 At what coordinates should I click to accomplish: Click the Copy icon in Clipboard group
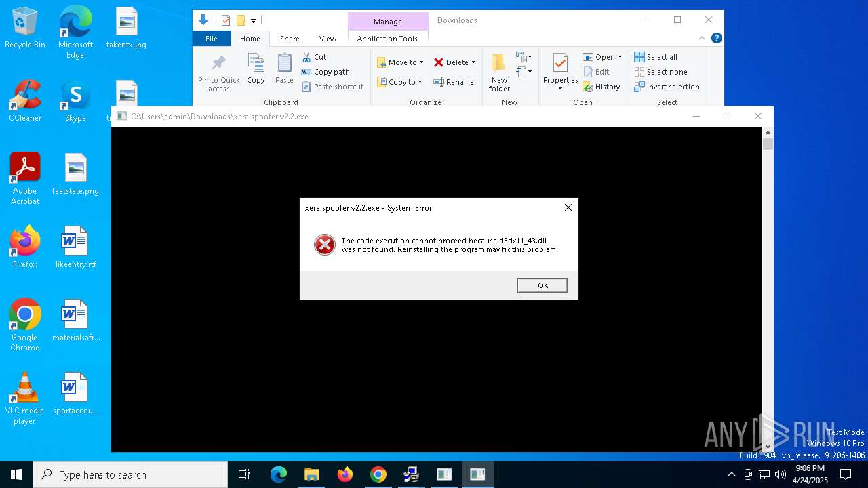256,69
